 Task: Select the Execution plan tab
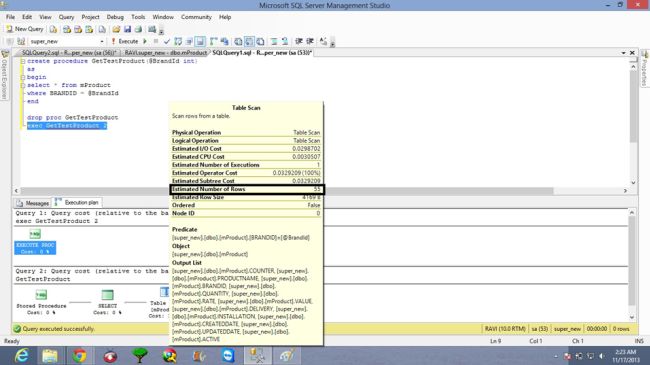pyautogui.click(x=77, y=202)
